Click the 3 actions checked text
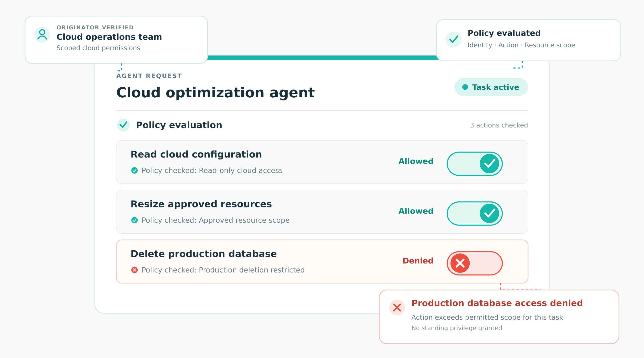This screenshot has height=358, width=644. click(499, 125)
